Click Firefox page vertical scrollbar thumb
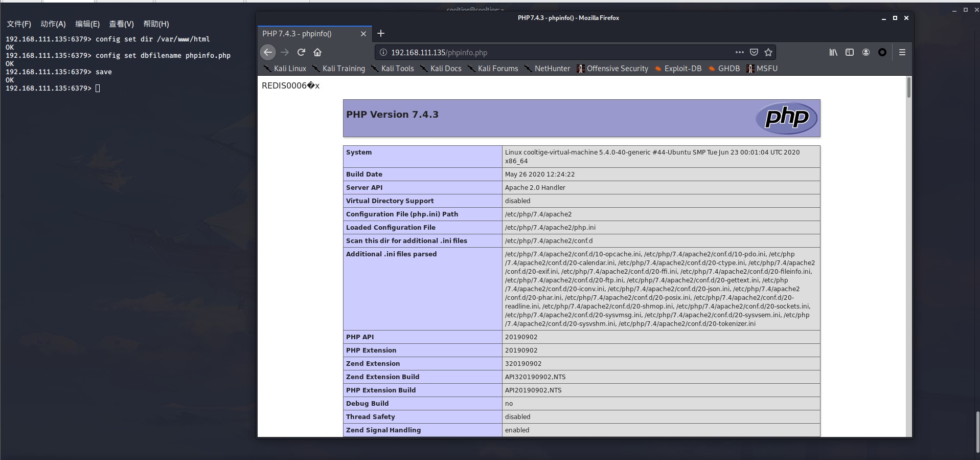The width and height of the screenshot is (980, 460). click(x=908, y=87)
